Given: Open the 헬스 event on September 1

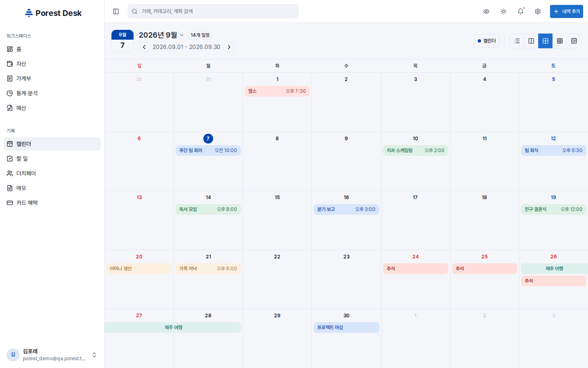Looking at the screenshot, I should pos(277,91).
